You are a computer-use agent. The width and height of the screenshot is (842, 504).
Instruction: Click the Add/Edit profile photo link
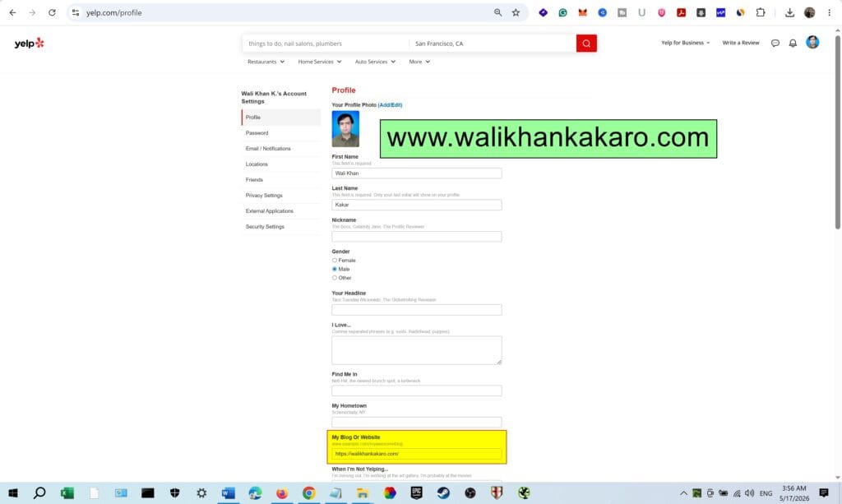pyautogui.click(x=390, y=105)
